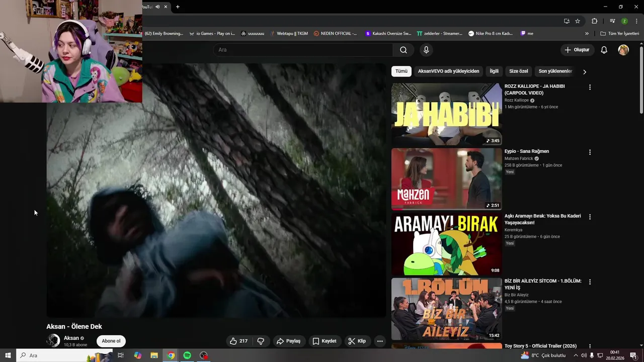Click the Klip button

(x=357, y=341)
